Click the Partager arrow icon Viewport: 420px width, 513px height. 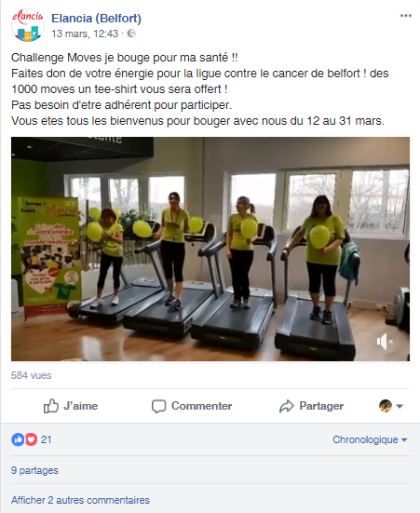click(287, 406)
